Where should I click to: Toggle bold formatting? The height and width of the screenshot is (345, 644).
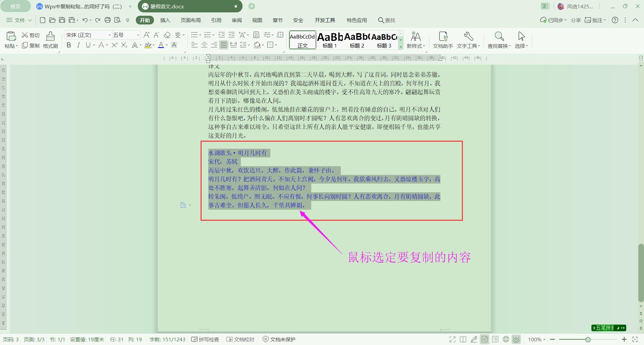pyautogui.click(x=69, y=45)
